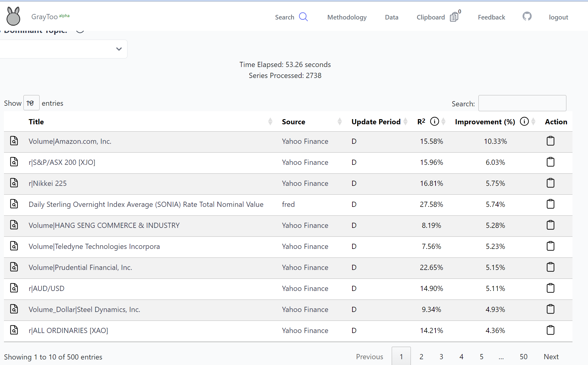
Task: Click the Feedback button in navigation bar
Action: click(x=492, y=17)
